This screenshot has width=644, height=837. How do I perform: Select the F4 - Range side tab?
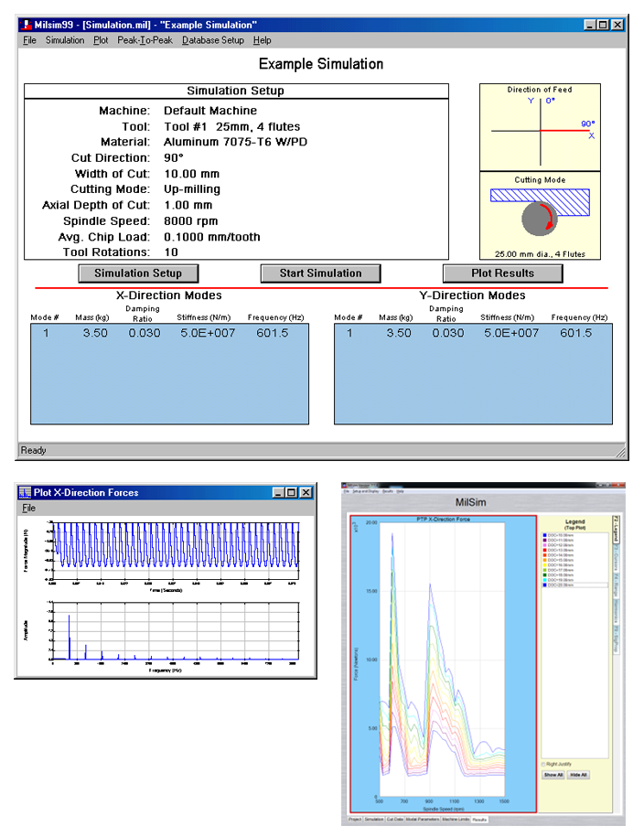click(x=616, y=585)
